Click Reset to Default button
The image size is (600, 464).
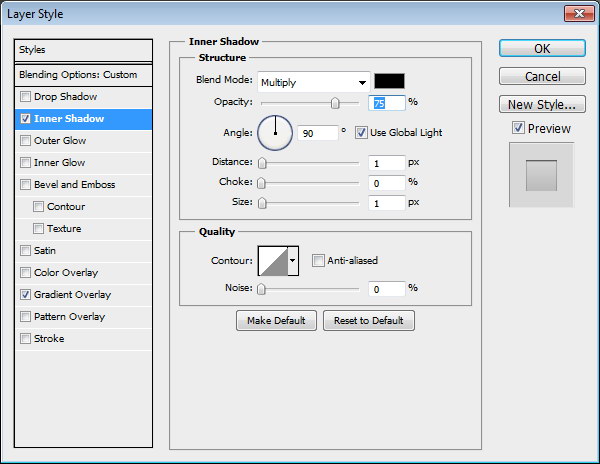368,320
